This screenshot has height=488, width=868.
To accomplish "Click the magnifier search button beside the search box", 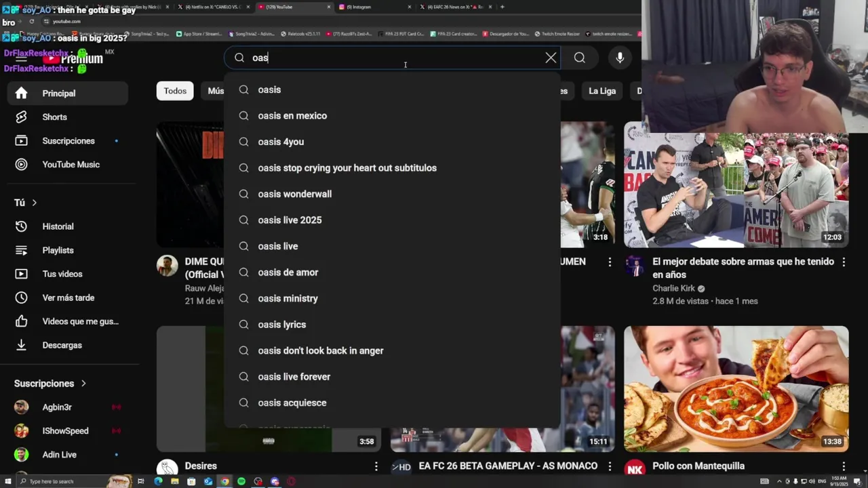I will pos(579,58).
